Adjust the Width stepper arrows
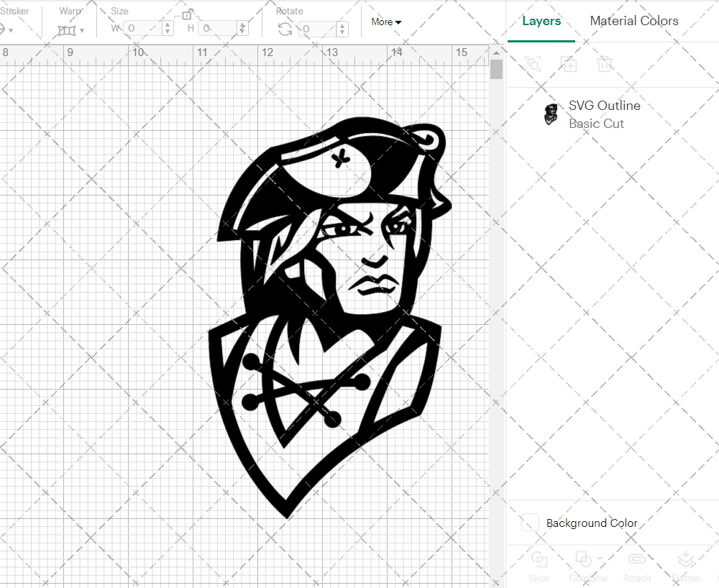This screenshot has height=588, width=719. coord(168,29)
